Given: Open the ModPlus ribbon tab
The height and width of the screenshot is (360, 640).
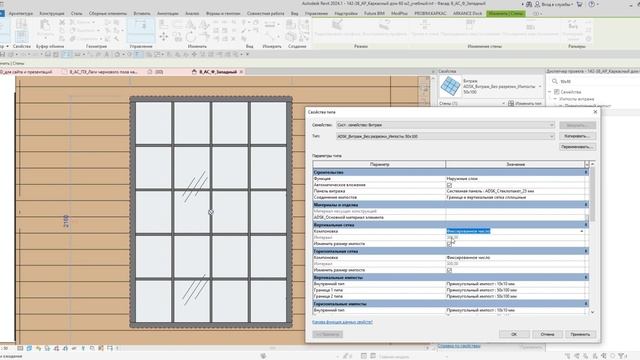Looking at the screenshot, I should (399, 13).
